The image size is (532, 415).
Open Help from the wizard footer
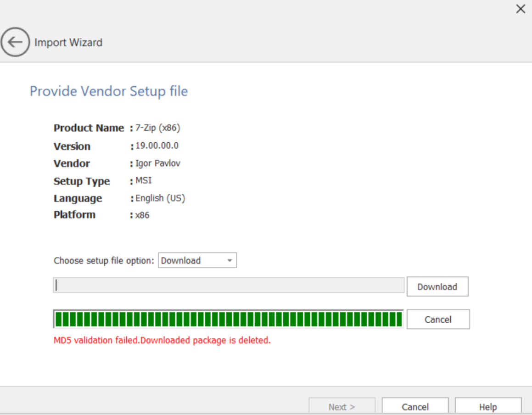tap(488, 407)
